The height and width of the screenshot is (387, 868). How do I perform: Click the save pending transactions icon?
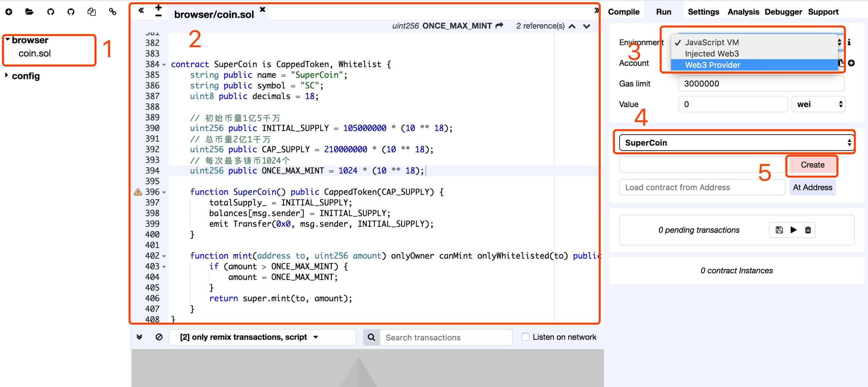pos(779,230)
